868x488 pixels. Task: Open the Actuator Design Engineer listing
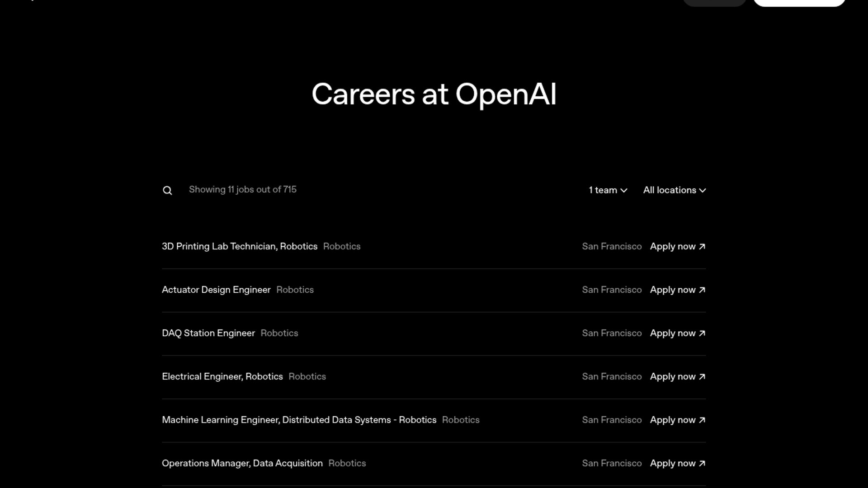[216, 290]
